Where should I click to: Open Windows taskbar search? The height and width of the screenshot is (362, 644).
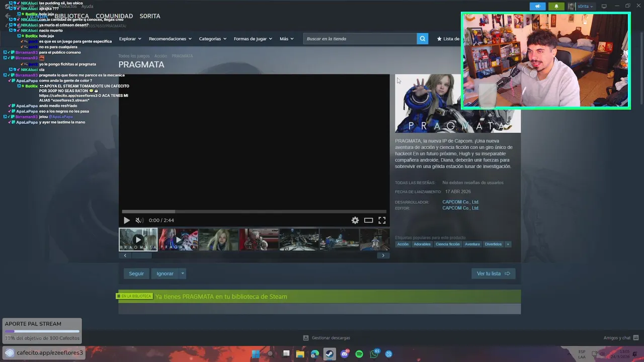coord(270,354)
